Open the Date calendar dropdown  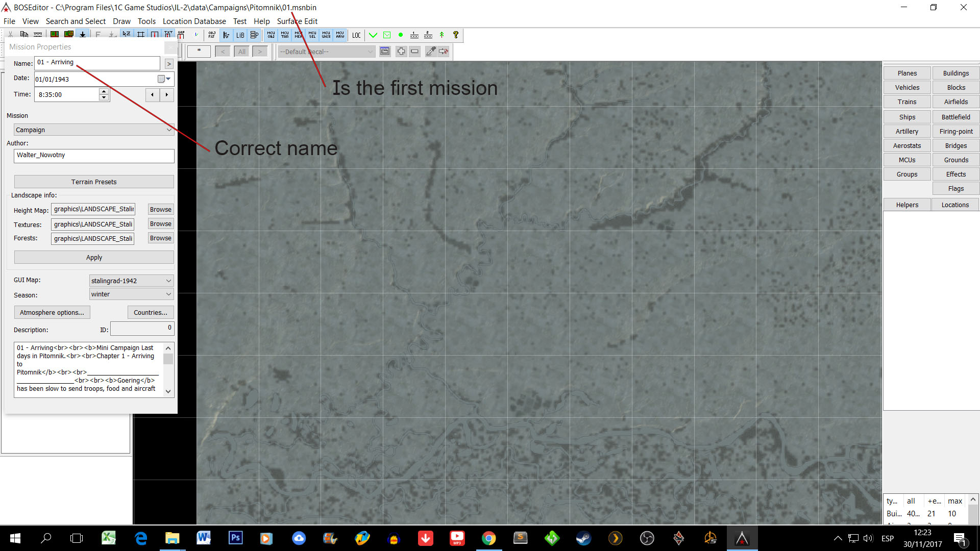pos(164,79)
